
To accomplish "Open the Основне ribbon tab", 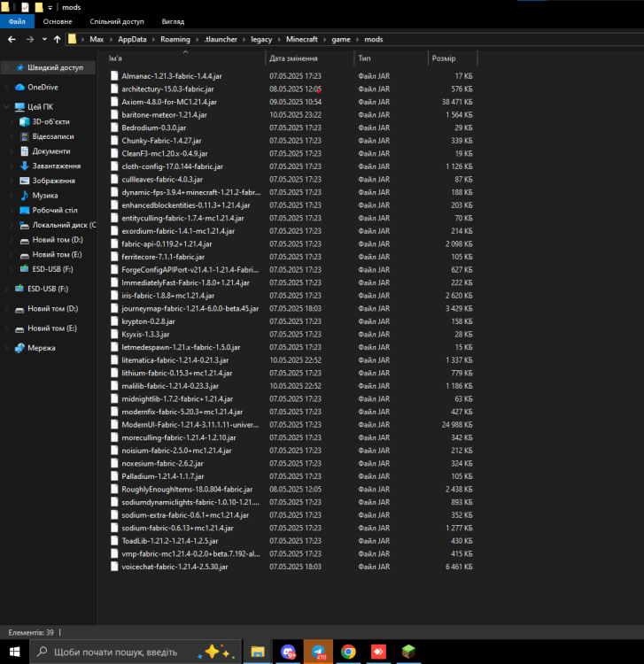I will pyautogui.click(x=58, y=21).
